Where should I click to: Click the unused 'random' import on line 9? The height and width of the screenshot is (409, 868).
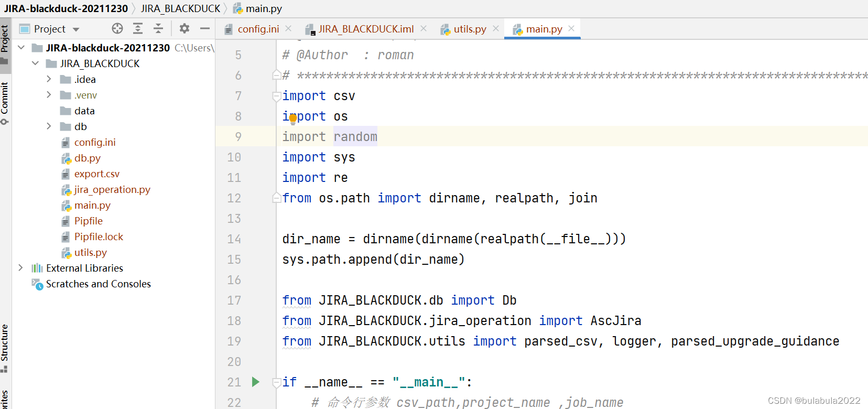click(355, 137)
